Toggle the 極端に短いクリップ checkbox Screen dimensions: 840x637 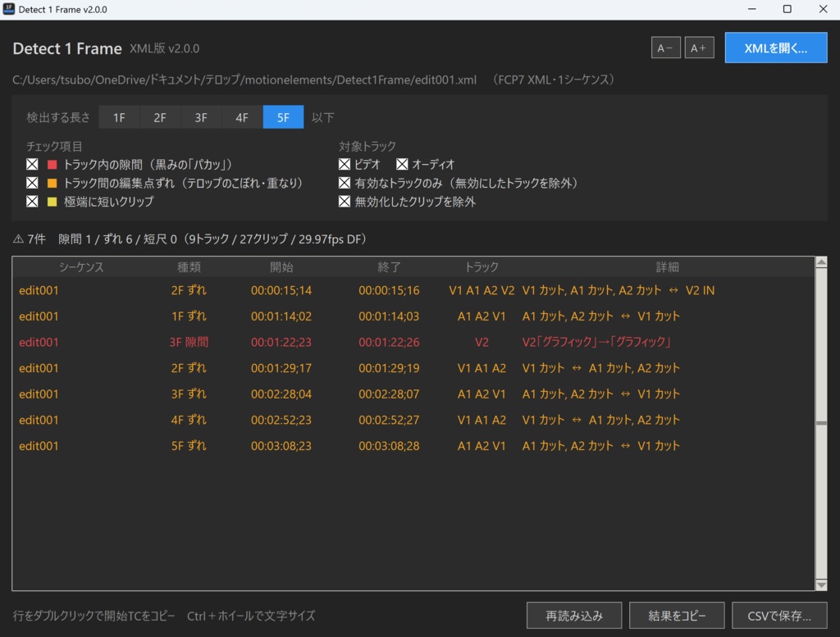click(32, 202)
